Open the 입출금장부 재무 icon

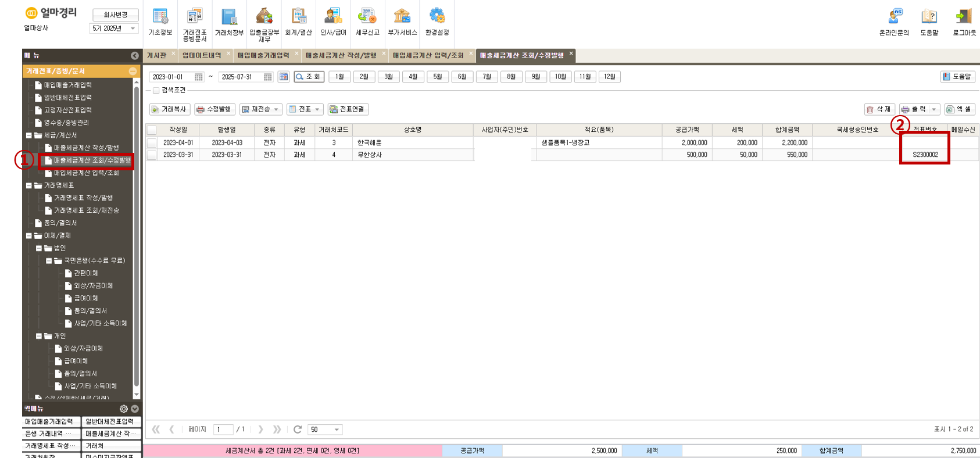(x=264, y=24)
